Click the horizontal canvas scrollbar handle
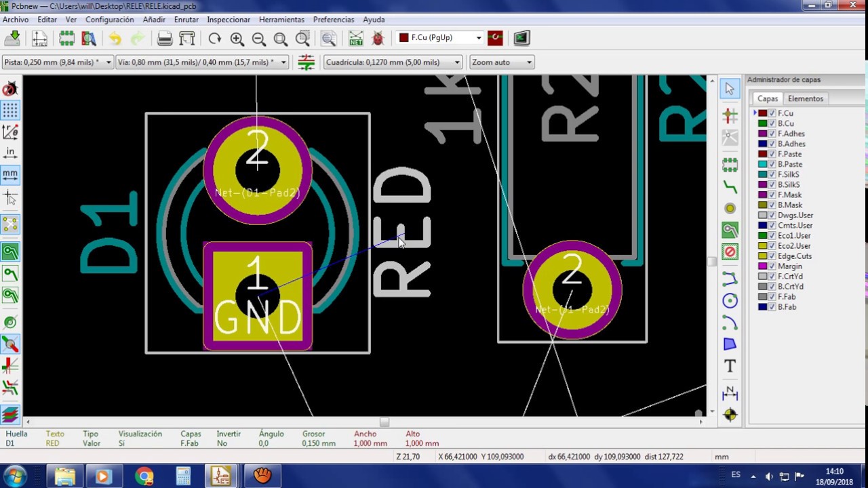 pos(384,422)
